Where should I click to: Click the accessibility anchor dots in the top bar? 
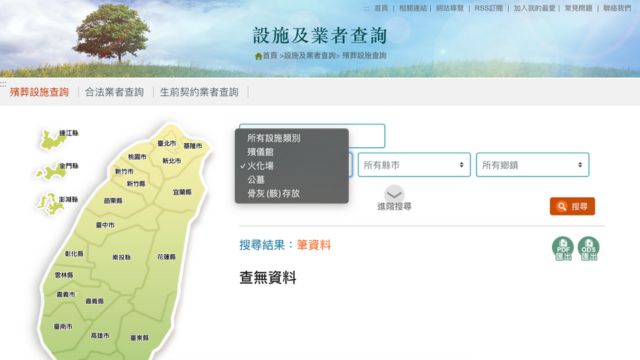[366, 9]
